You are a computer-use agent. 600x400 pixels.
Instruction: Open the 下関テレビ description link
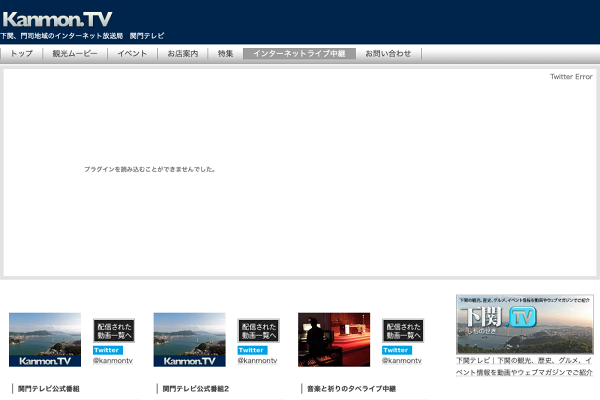[524, 366]
